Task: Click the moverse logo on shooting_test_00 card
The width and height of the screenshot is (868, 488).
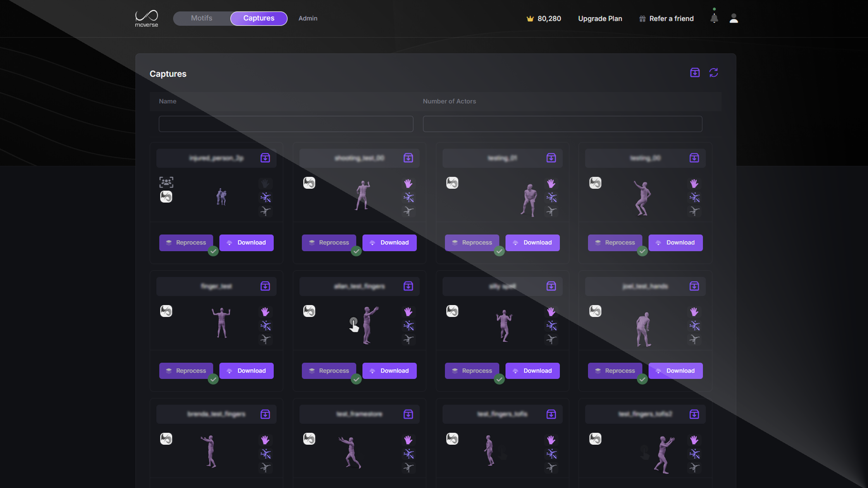Action: point(309,183)
